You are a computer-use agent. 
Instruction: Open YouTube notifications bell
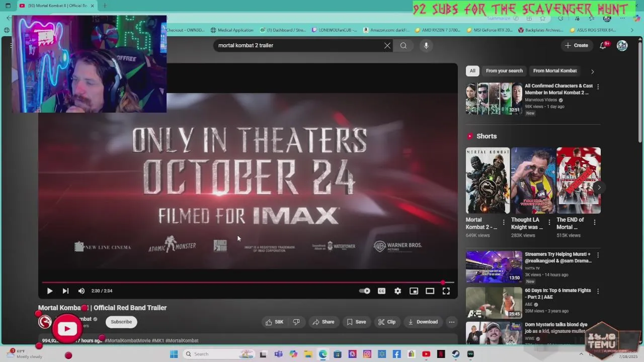click(x=603, y=45)
